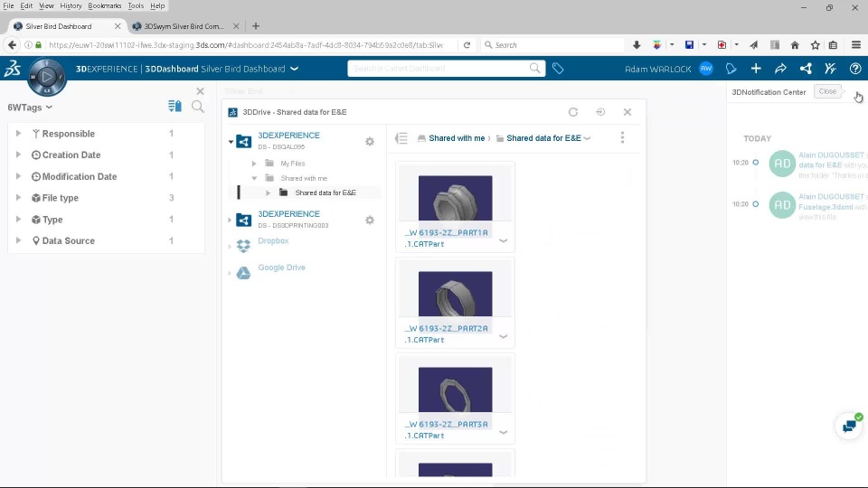Image resolution: width=868 pixels, height=488 pixels.
Task: Select the PART2A part thumbnail
Action: [x=455, y=294]
